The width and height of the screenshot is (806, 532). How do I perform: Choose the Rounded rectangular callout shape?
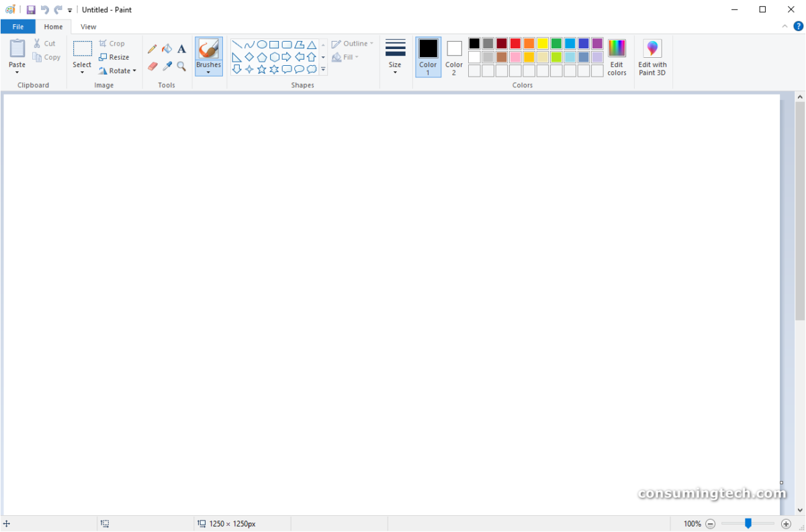tap(287, 69)
